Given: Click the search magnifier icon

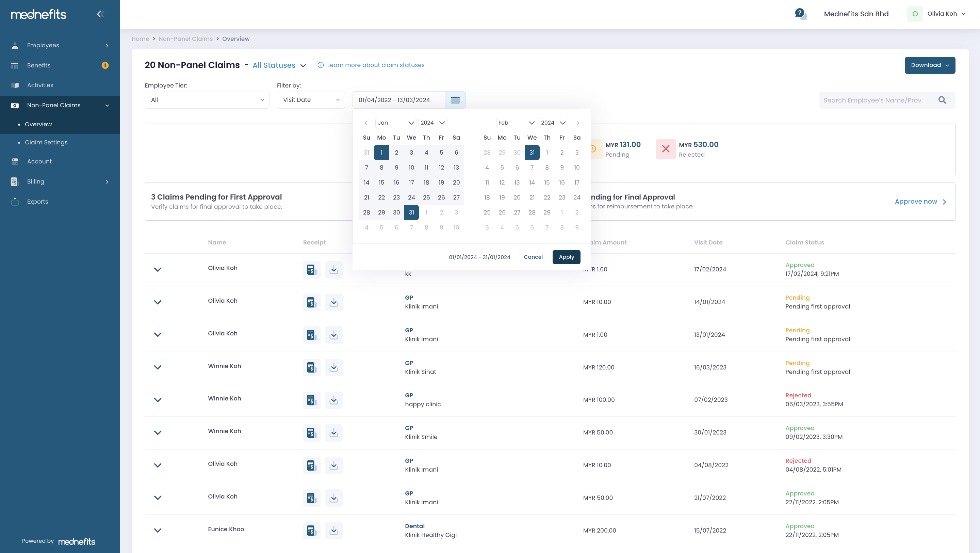Looking at the screenshot, I should [942, 100].
